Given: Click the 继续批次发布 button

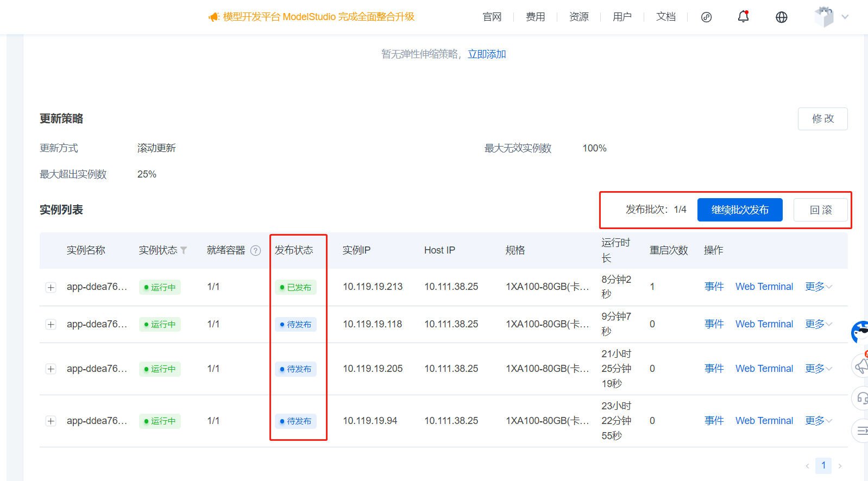Looking at the screenshot, I should pyautogui.click(x=739, y=210).
